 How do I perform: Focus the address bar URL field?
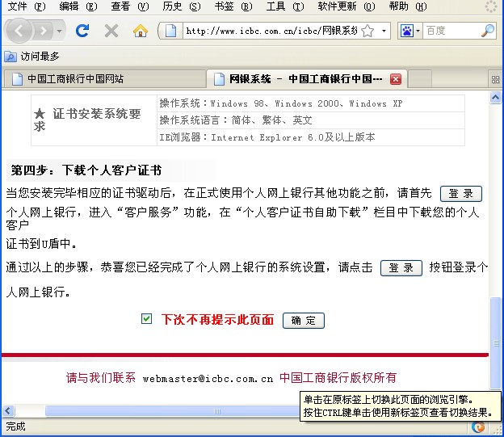point(272,31)
